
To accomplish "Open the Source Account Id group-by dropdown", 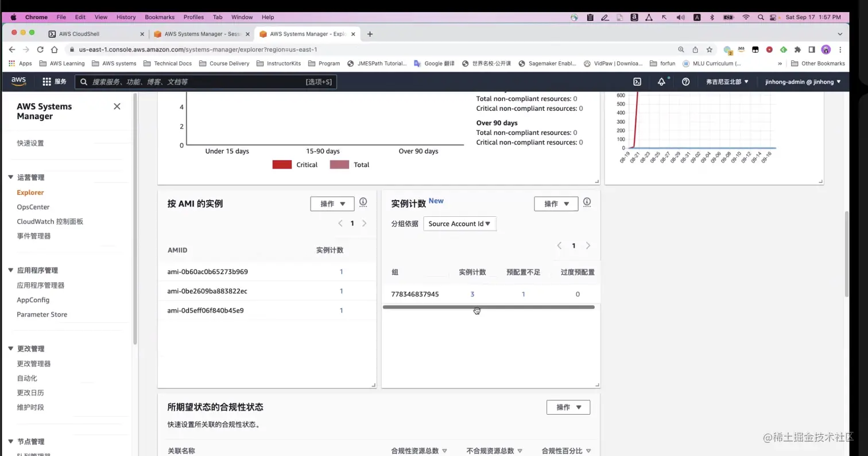I will click(x=460, y=224).
